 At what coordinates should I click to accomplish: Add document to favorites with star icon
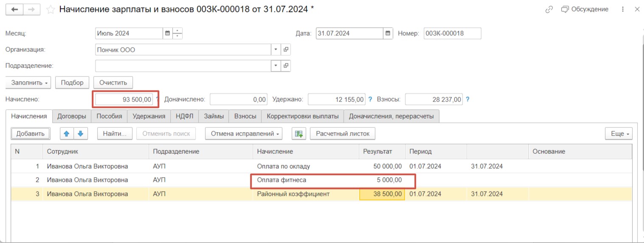(51, 9)
